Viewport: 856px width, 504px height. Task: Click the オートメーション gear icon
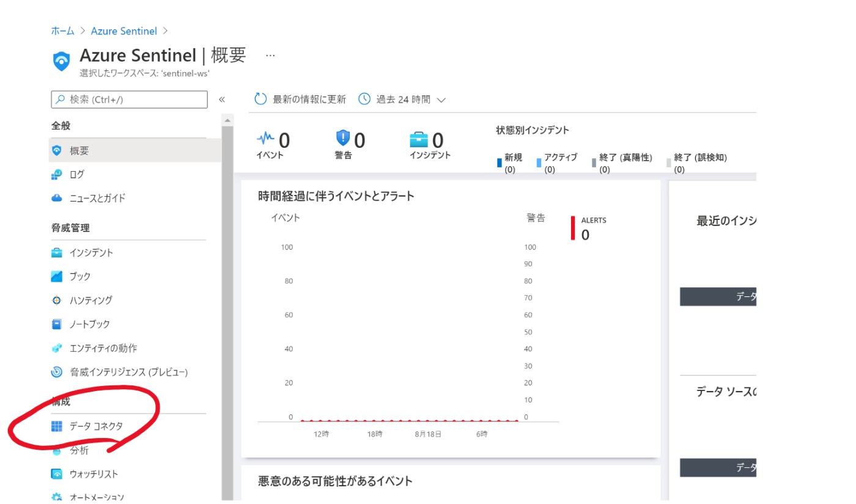tap(57, 497)
